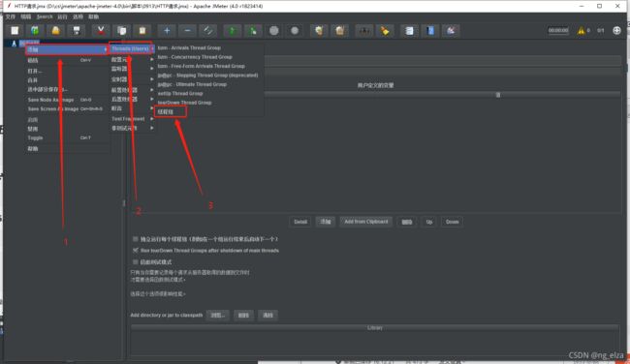Click the Open file toolbar icon
This screenshot has height=364, width=630.
tap(55, 31)
